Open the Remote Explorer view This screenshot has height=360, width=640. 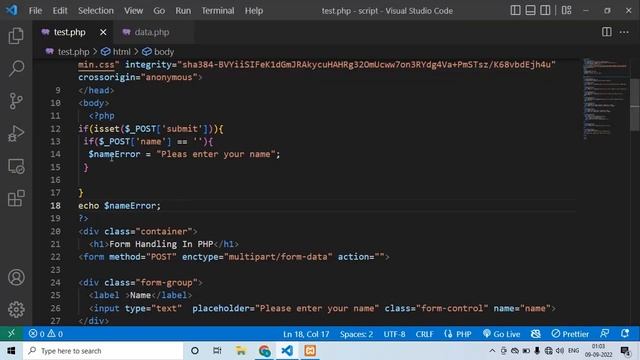16,166
